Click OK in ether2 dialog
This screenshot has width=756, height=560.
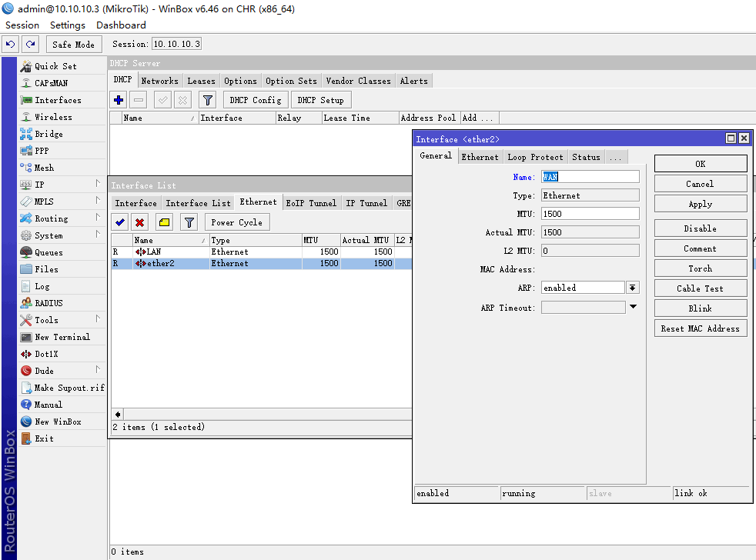pos(700,164)
